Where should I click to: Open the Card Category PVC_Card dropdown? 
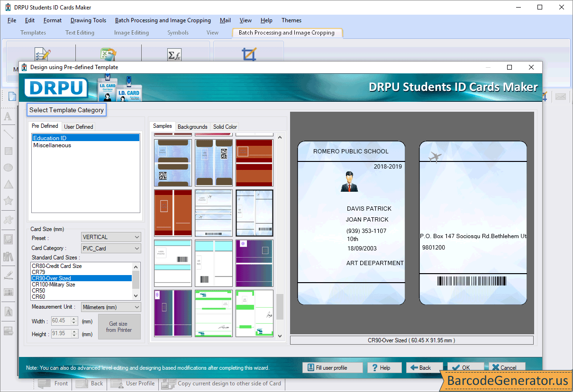tap(111, 248)
